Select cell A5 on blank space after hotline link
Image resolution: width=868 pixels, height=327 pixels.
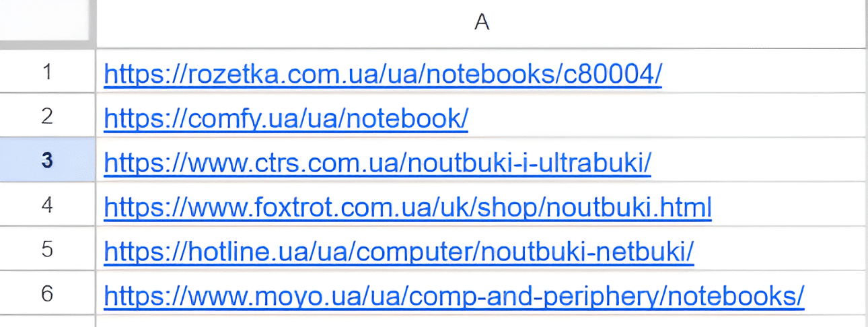tap(781, 248)
